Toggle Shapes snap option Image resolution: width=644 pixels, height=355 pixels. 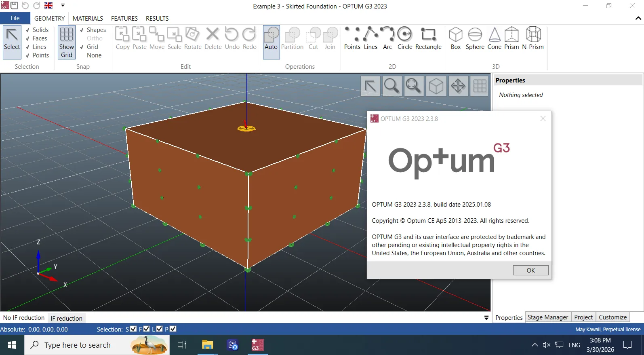pos(93,30)
